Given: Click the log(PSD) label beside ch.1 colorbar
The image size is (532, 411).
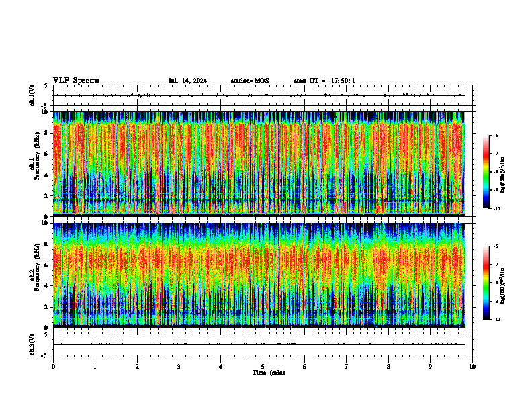Looking at the screenshot, I should pos(503,175).
